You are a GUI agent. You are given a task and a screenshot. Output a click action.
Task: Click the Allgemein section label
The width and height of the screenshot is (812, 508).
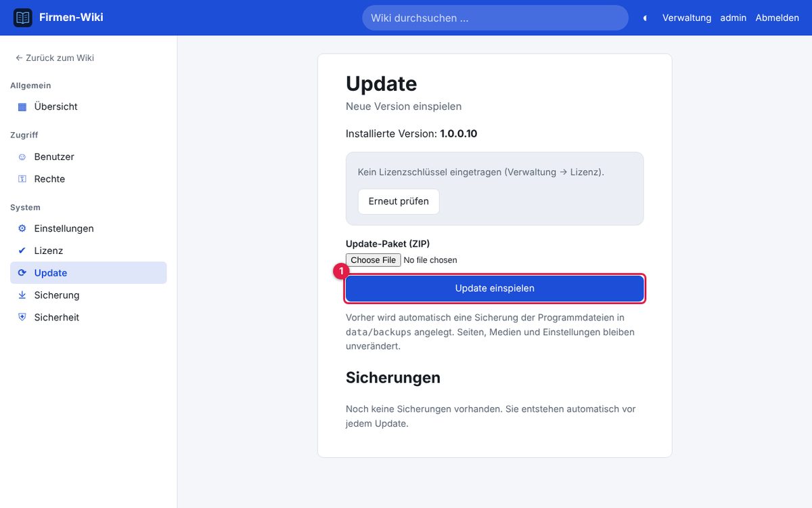(30, 86)
